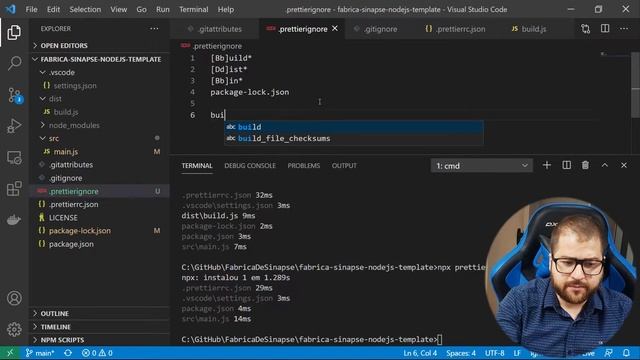The image size is (640, 360).
Task: Open Remote Explorer icon
Action: [x=14, y=158]
